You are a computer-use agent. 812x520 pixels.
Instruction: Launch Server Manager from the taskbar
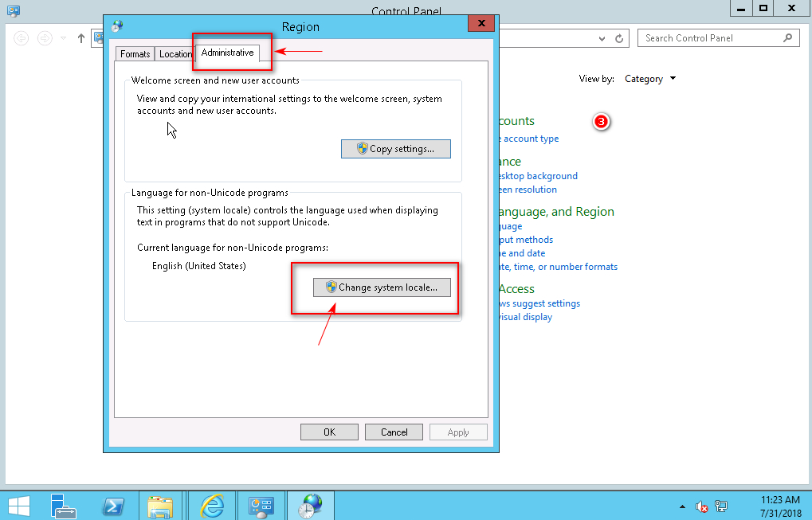63,506
